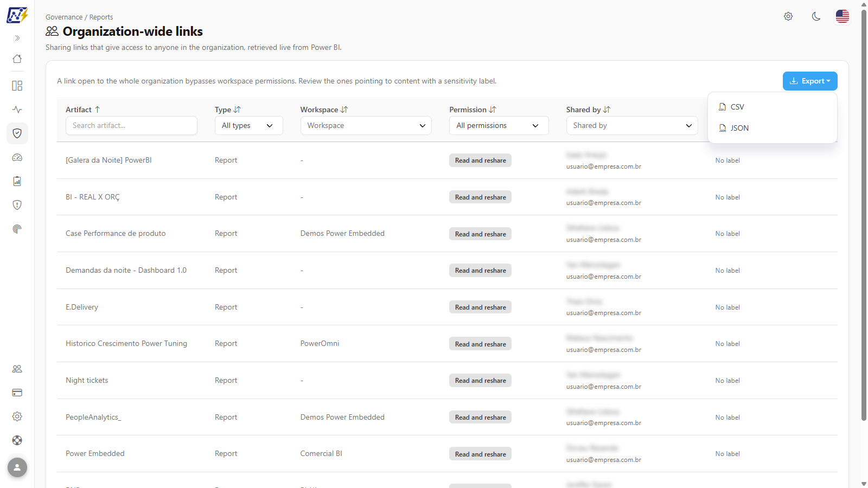The image size is (868, 488).
Task: Click Governance in the breadcrumb
Action: click(x=64, y=17)
